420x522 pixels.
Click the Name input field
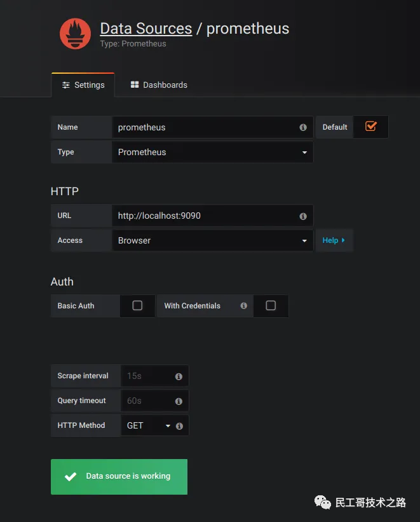point(213,127)
